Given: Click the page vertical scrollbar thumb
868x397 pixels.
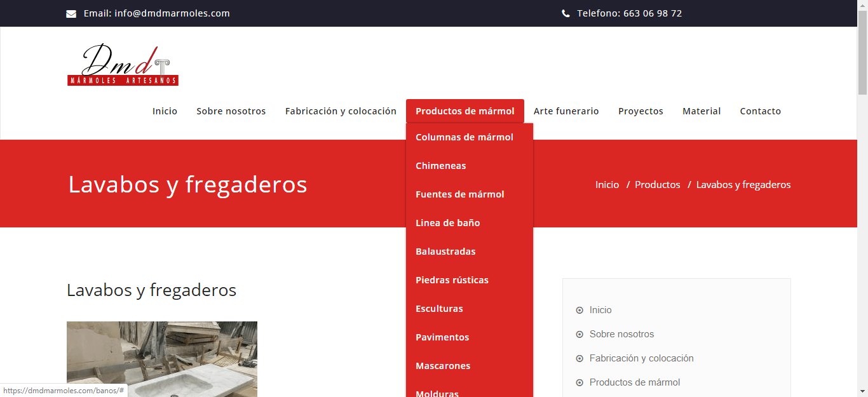Looking at the screenshot, I should tap(862, 52).
